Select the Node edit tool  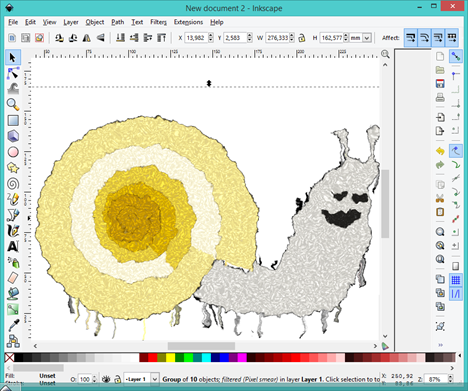[13, 73]
